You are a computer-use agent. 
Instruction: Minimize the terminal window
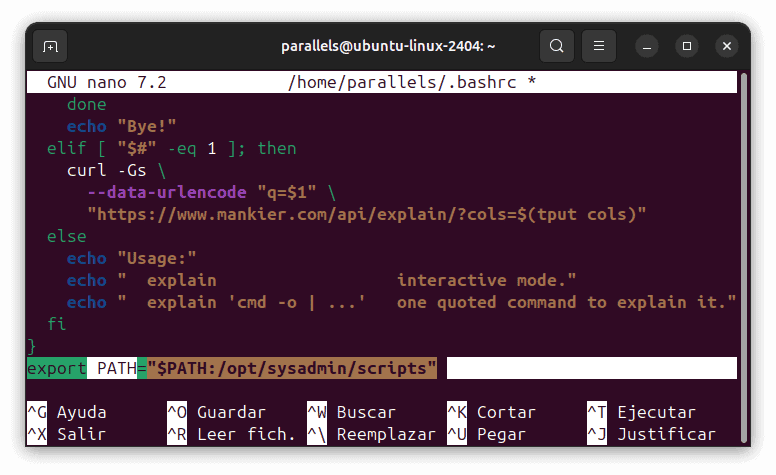647,47
